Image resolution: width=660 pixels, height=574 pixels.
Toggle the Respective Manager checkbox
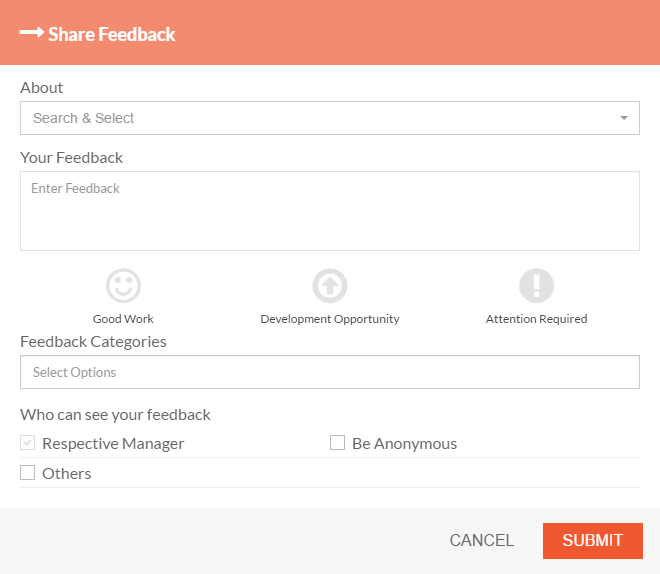click(27, 443)
